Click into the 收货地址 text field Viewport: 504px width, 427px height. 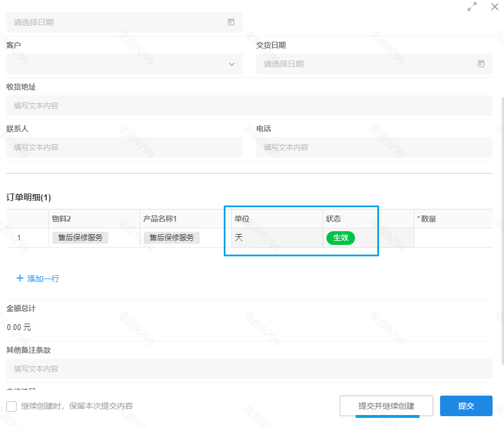(x=249, y=106)
